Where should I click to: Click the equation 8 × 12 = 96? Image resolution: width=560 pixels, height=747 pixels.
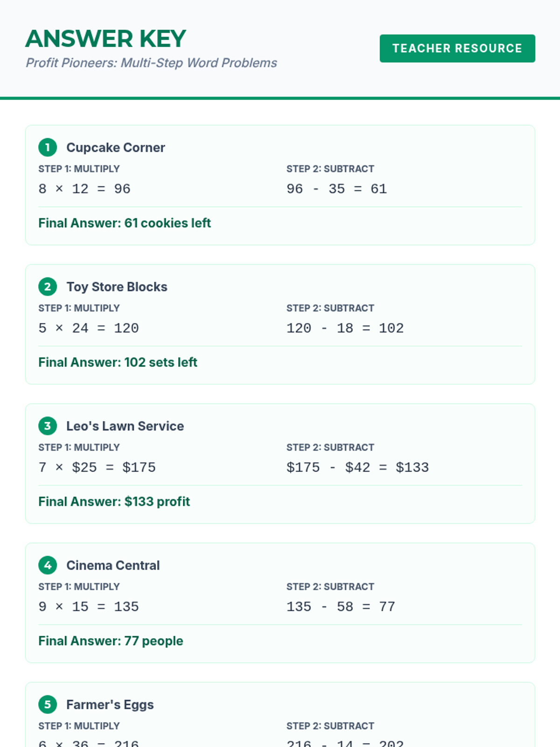pos(84,189)
